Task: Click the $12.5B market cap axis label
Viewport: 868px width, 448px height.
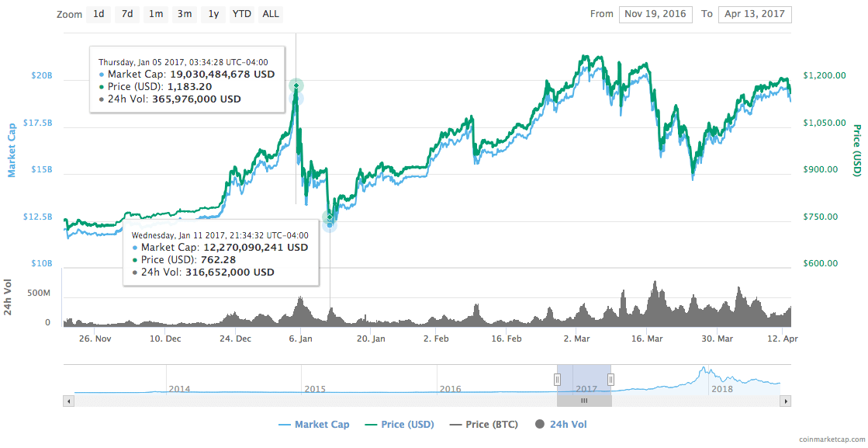Action: click(x=38, y=217)
